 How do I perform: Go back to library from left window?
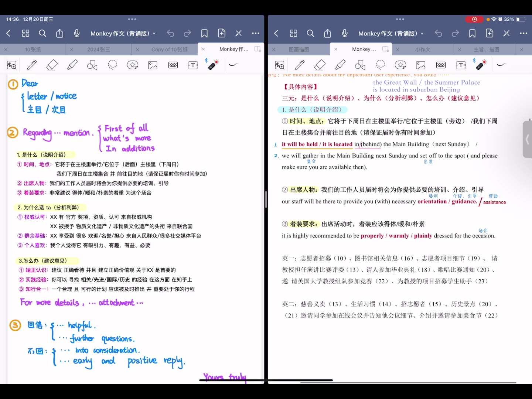click(x=8, y=33)
